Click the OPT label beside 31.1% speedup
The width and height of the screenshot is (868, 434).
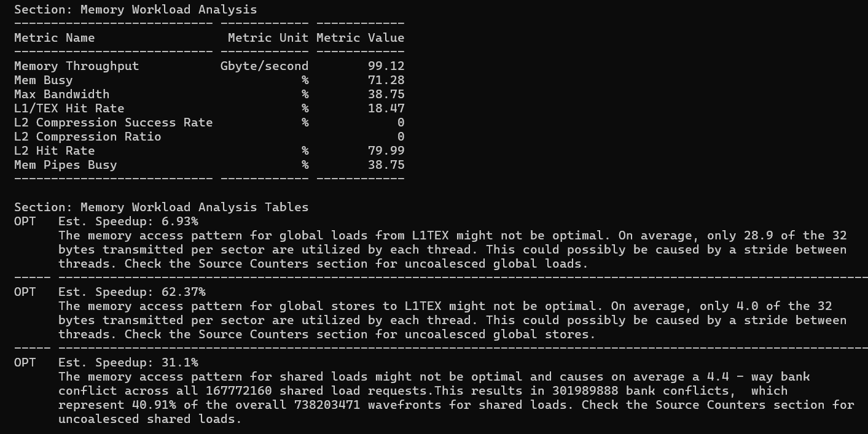pos(25,363)
